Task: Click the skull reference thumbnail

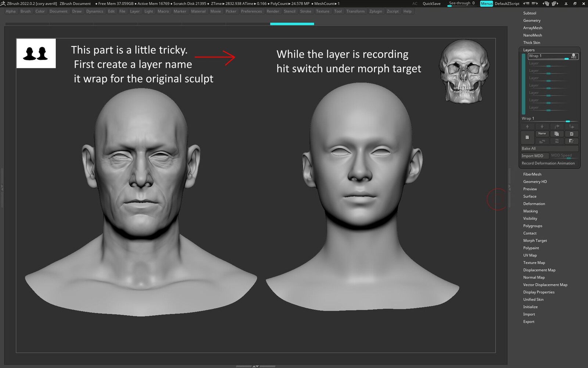Action: point(464,71)
